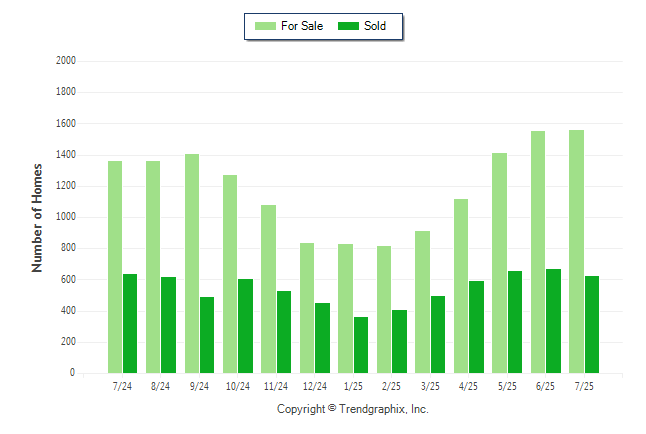The image size is (646, 434).
Task: Select the 9/24 For Sale bar
Action: (192, 263)
